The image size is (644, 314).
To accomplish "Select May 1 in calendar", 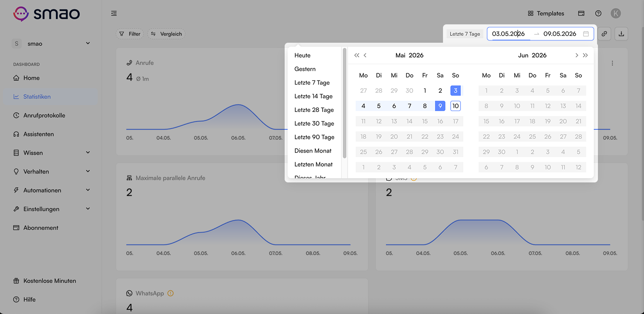I will (425, 91).
